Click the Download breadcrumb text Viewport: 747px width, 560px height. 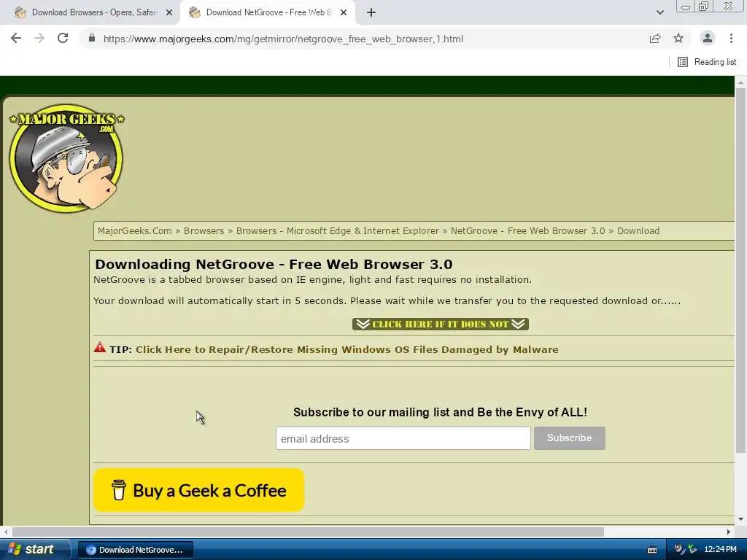(638, 231)
